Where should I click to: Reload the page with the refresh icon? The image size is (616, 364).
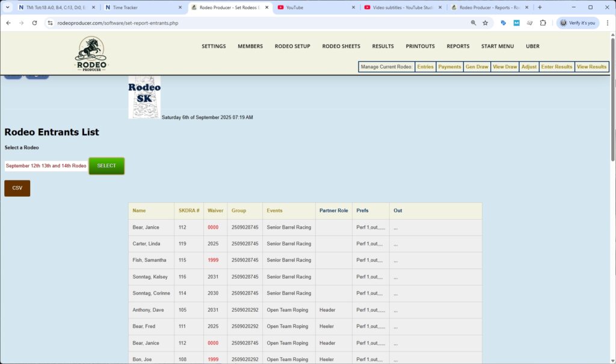pos(34,23)
